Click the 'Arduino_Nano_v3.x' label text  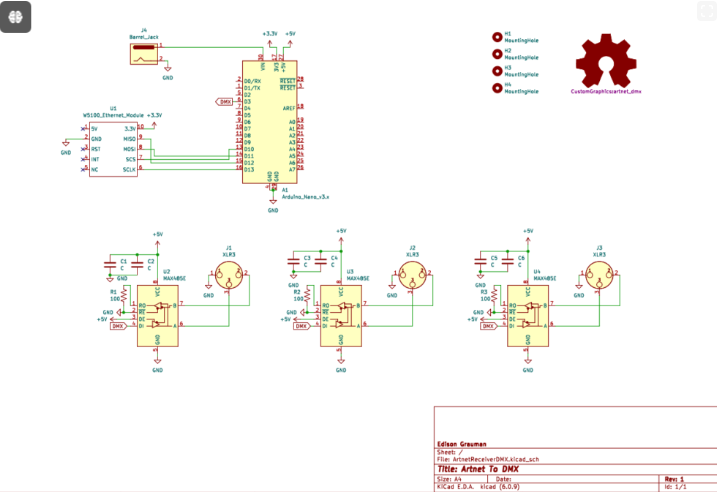305,197
